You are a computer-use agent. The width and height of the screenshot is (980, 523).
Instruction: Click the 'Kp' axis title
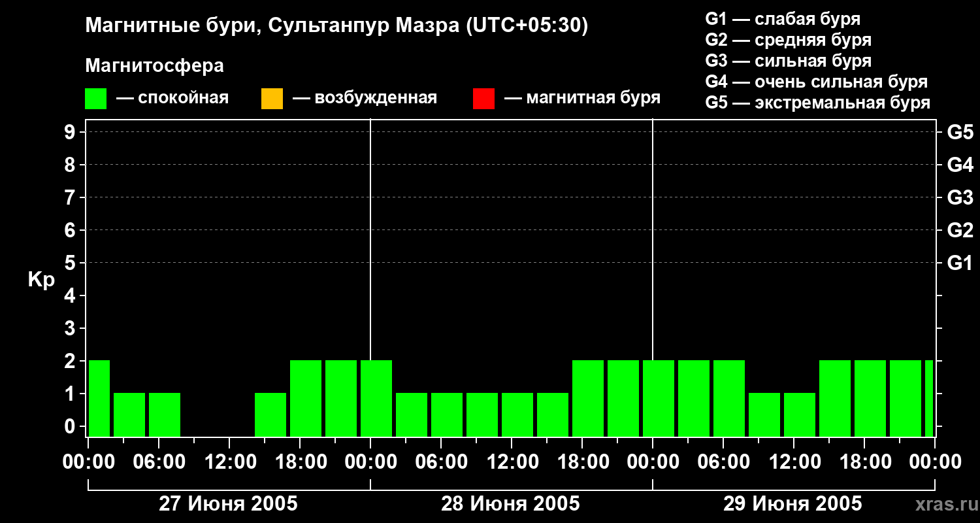coord(42,280)
